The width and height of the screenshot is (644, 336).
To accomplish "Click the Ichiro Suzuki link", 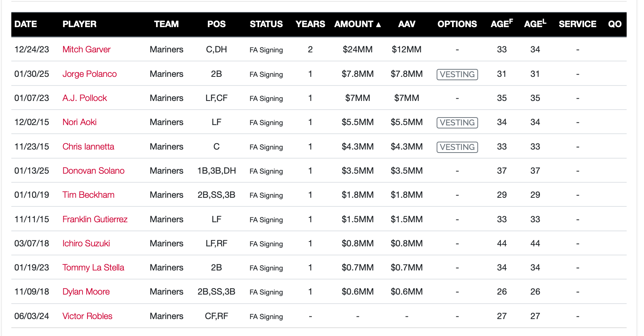I will [x=86, y=243].
